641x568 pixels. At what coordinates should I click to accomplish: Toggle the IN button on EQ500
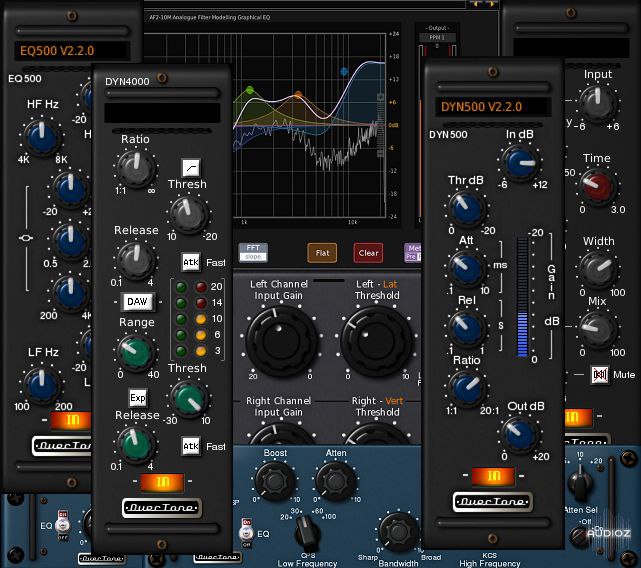(x=71, y=420)
